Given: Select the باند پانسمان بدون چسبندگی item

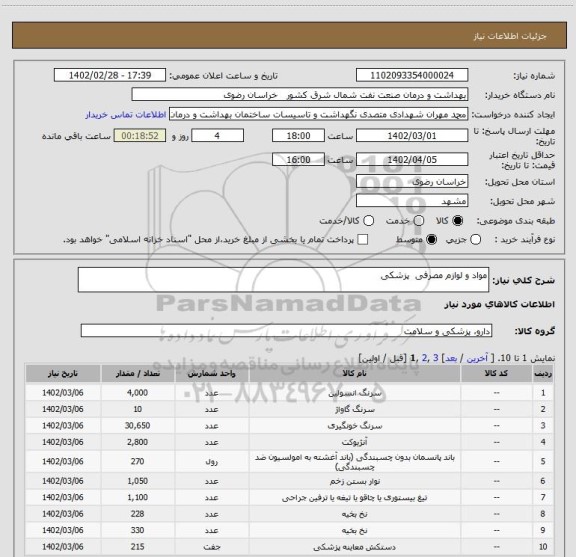Looking at the screenshot, I should (354, 462).
